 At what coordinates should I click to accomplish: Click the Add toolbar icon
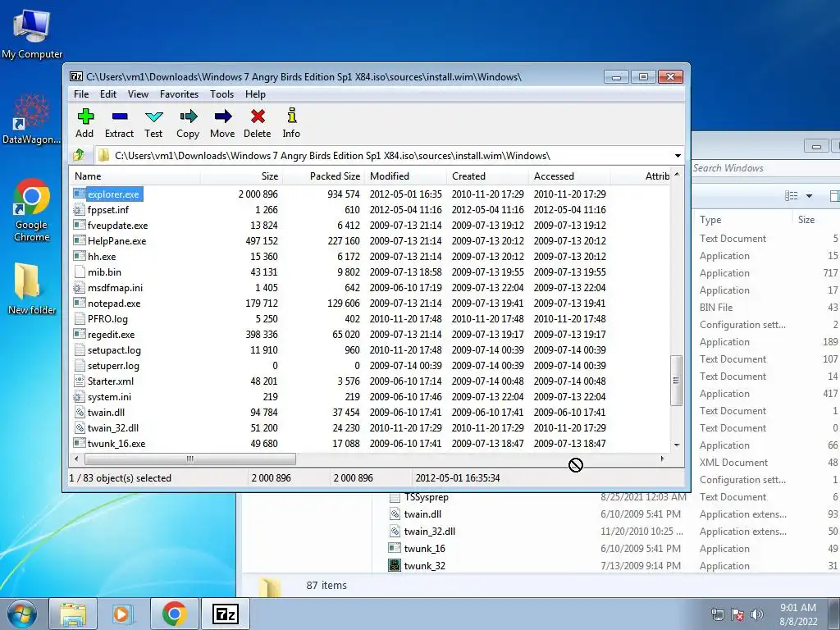tap(85, 116)
